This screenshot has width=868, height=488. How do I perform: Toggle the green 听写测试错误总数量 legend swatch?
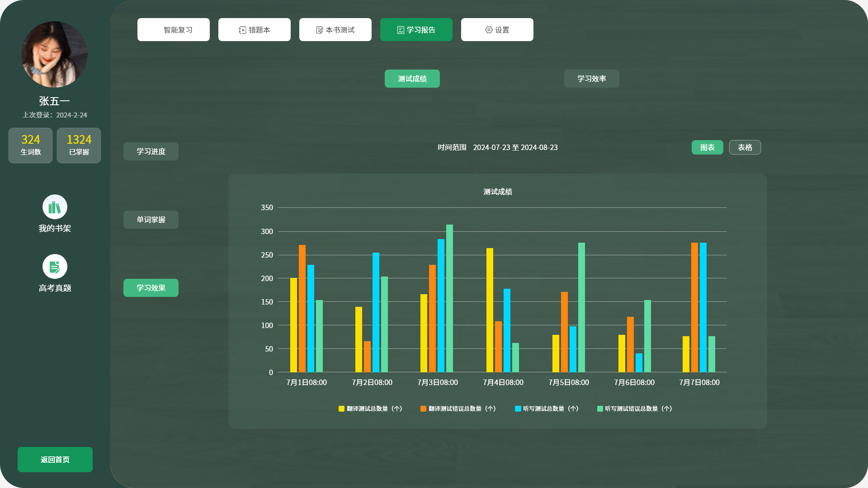pos(600,408)
